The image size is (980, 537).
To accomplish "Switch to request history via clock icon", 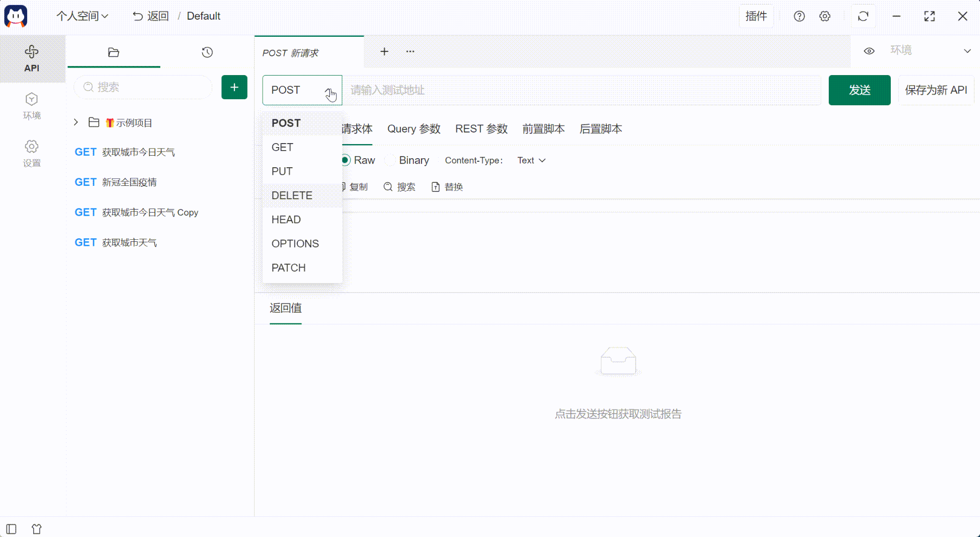I will pyautogui.click(x=207, y=52).
